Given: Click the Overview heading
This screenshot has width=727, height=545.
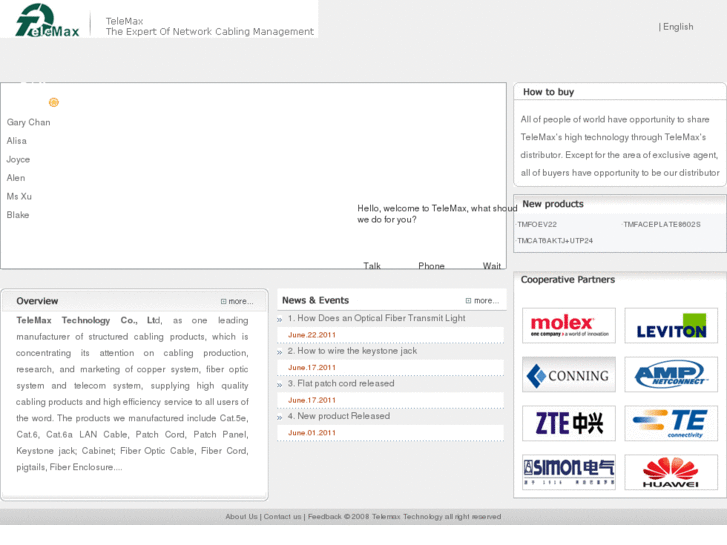Looking at the screenshot, I should pos(37,301).
